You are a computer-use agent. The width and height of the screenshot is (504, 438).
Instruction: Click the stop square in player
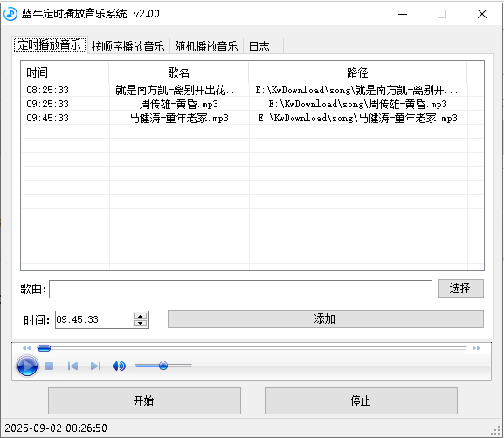49,366
